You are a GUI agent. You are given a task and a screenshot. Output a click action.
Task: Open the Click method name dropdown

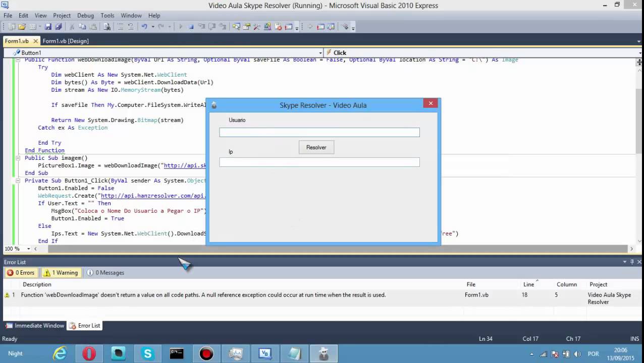coord(640,52)
